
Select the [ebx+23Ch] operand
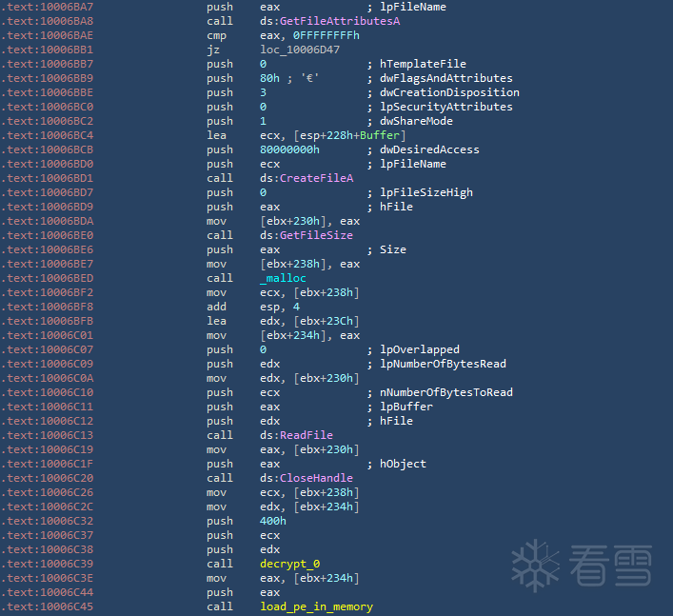(x=327, y=321)
